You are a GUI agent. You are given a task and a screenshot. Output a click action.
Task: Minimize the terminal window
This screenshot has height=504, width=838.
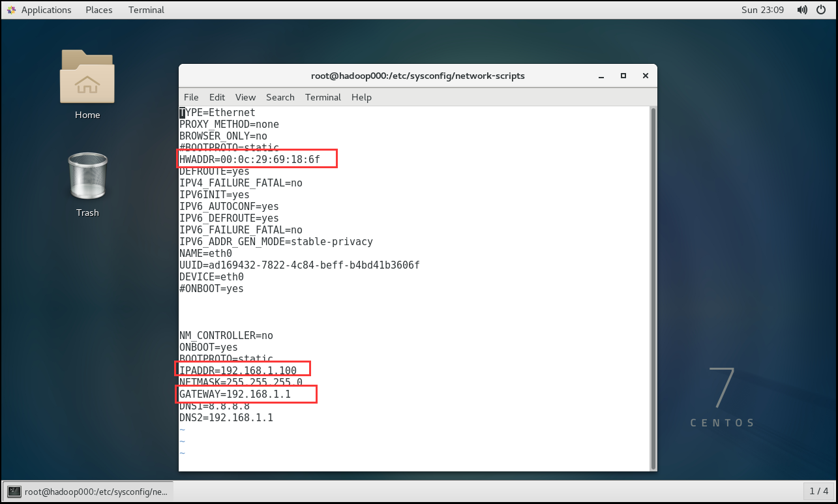pos(601,76)
